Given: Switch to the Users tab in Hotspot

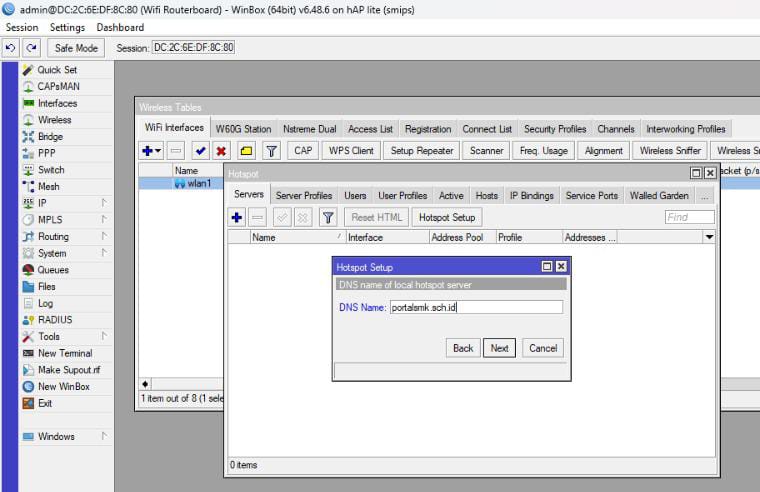Looking at the screenshot, I should (355, 196).
